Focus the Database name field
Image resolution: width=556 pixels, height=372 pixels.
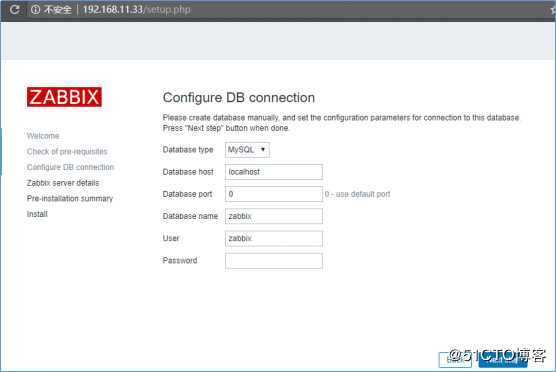[x=274, y=216]
